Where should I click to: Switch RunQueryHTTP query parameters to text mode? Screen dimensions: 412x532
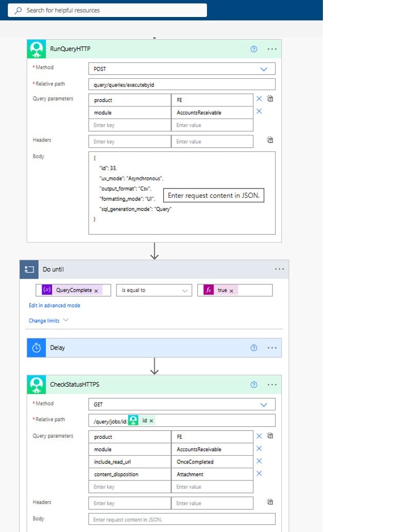point(270,99)
